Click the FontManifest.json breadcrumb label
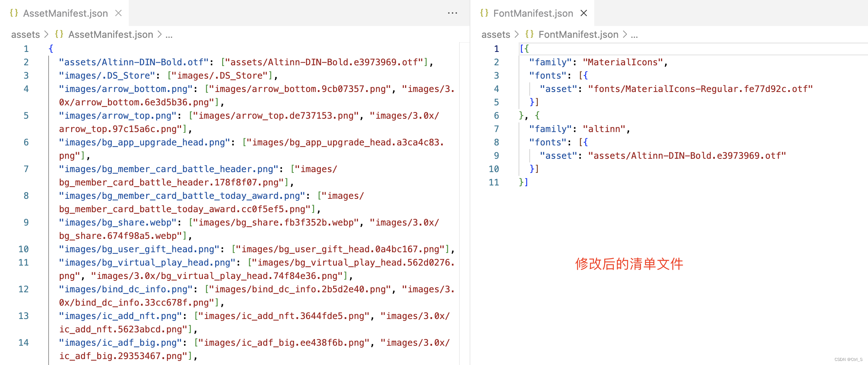868x365 pixels. 578,34
